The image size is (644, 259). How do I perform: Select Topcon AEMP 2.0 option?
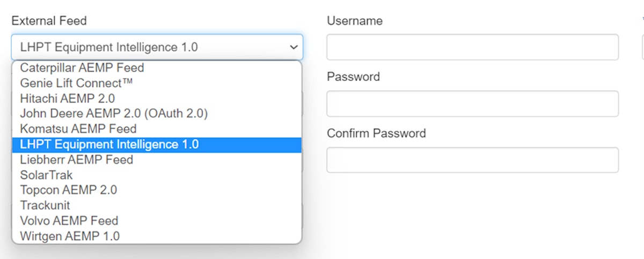pos(69,190)
